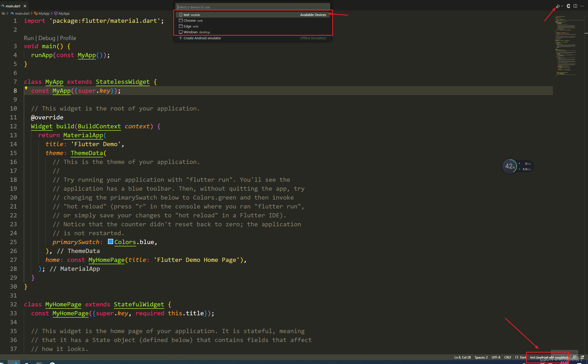The width and height of the screenshot is (588, 364).
Task: Change the CRLF line ending setting
Action: [x=508, y=357]
